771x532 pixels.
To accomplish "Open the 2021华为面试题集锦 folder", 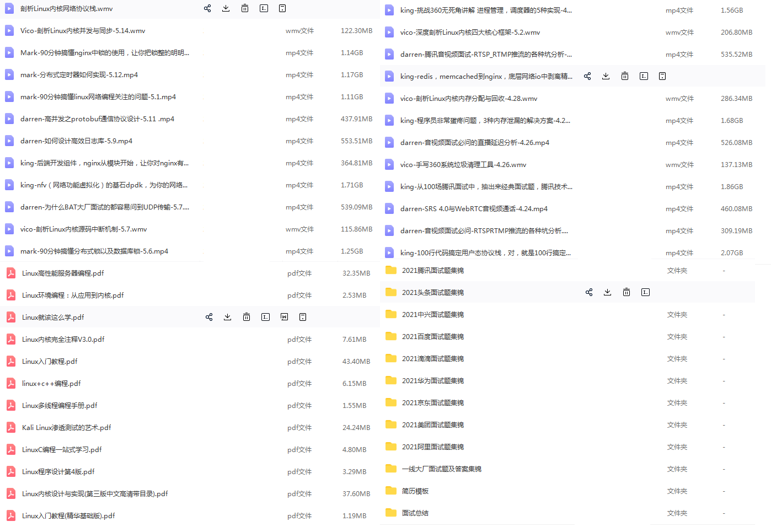I will click(433, 380).
